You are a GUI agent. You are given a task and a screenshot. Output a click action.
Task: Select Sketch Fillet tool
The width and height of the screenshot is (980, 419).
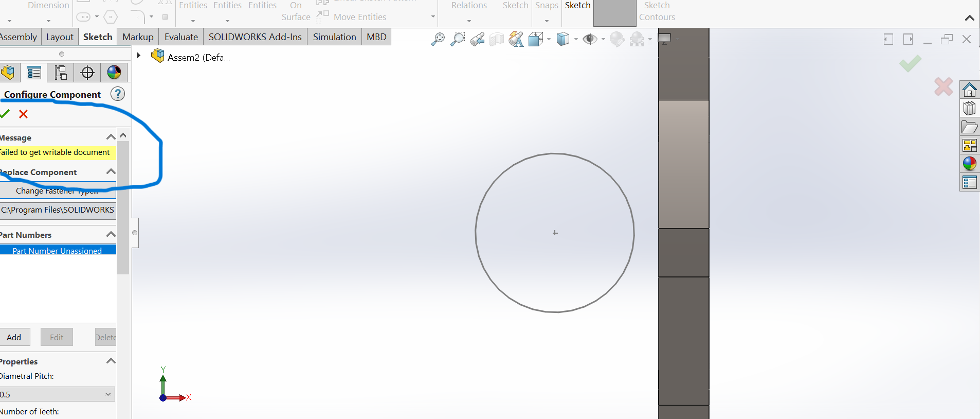click(x=137, y=17)
